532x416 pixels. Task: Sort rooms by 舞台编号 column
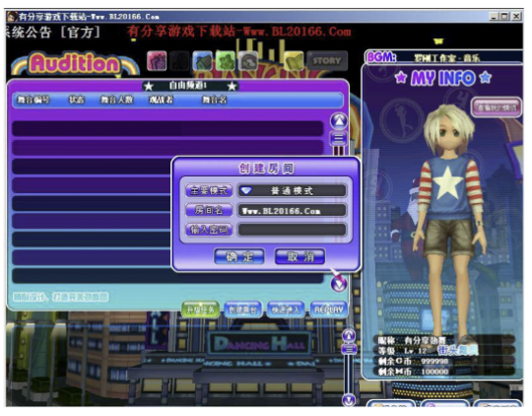pos(33,100)
